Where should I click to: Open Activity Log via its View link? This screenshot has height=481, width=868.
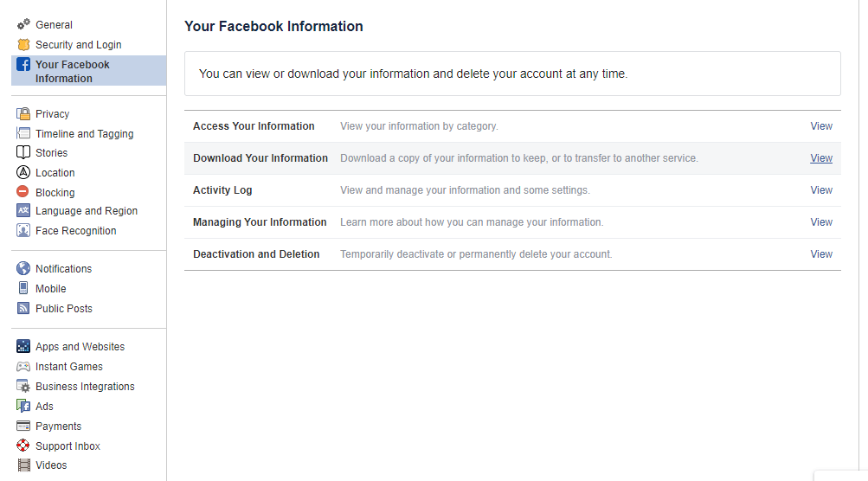[x=820, y=190]
